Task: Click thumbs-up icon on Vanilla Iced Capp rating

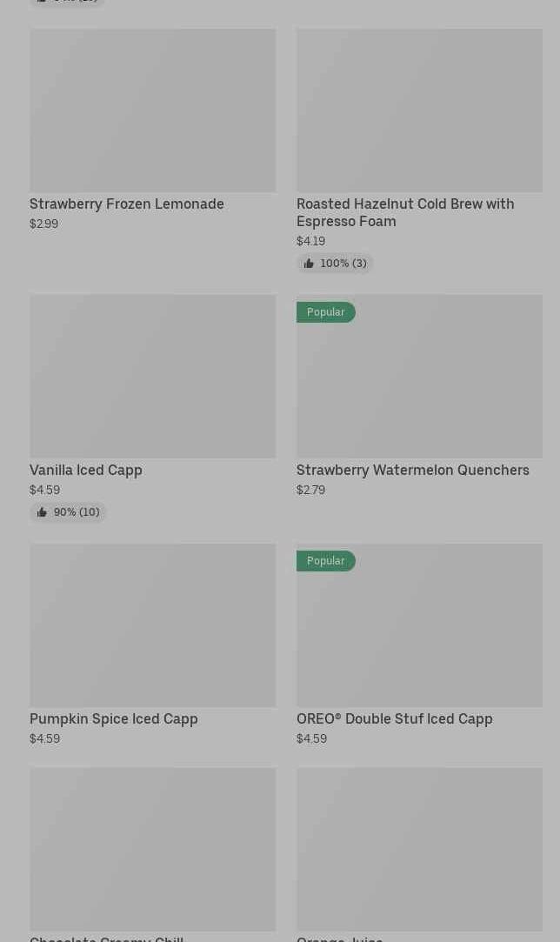Action: [x=42, y=512]
